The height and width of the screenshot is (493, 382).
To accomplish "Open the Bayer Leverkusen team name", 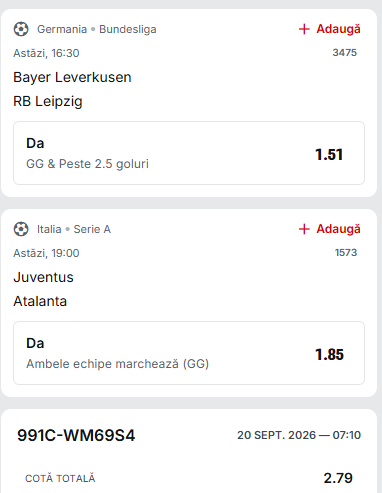I will [x=72, y=77].
